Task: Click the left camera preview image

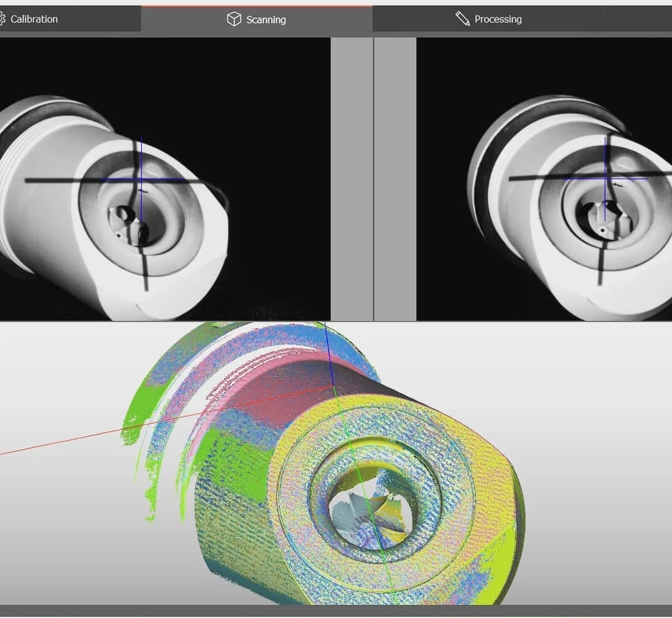Action: click(x=165, y=179)
